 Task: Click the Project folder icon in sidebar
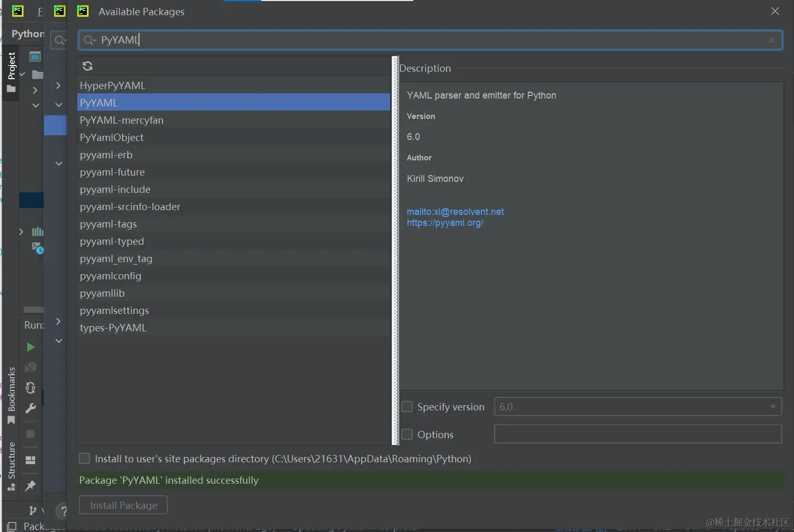coord(11,89)
